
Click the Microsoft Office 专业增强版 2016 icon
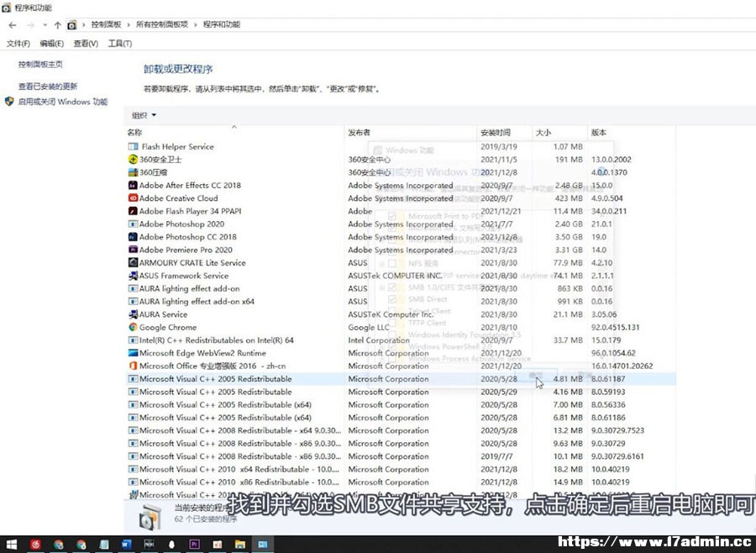[133, 366]
